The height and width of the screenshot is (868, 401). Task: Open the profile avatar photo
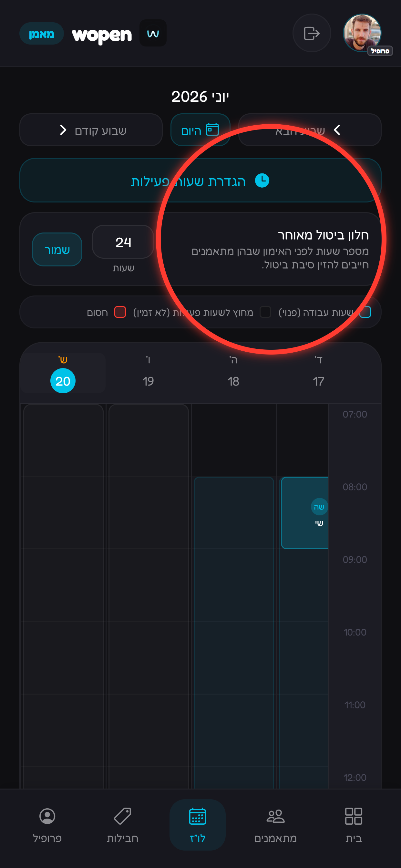coord(362,33)
